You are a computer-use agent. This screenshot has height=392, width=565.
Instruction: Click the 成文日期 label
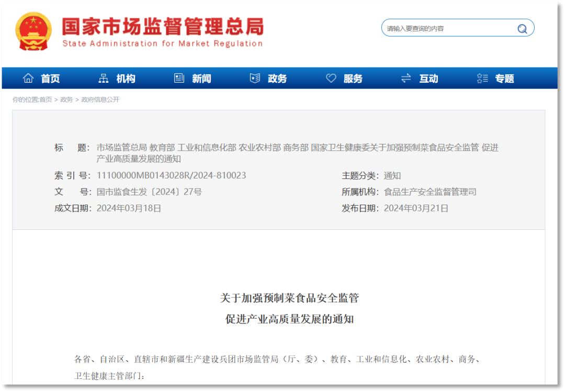(x=73, y=208)
